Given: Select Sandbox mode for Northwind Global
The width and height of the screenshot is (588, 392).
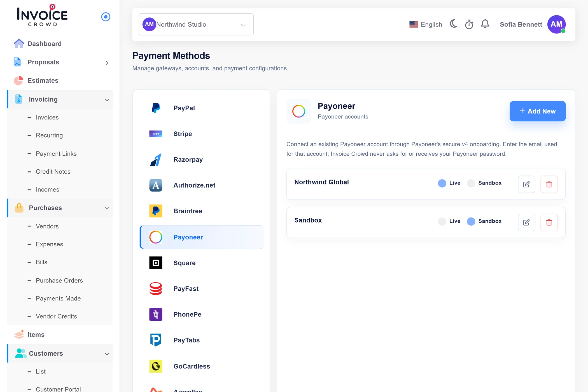Looking at the screenshot, I should click(471, 183).
